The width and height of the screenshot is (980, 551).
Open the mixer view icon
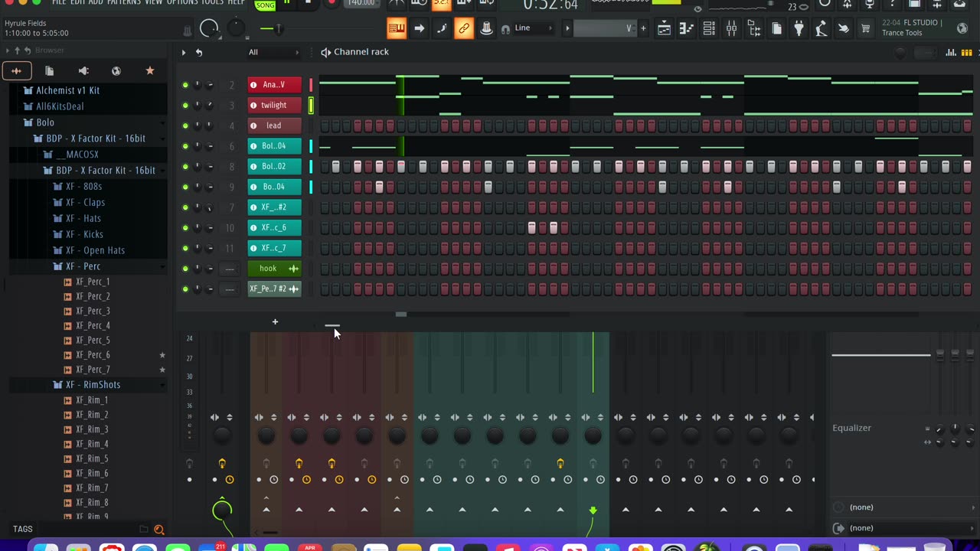coord(731,28)
